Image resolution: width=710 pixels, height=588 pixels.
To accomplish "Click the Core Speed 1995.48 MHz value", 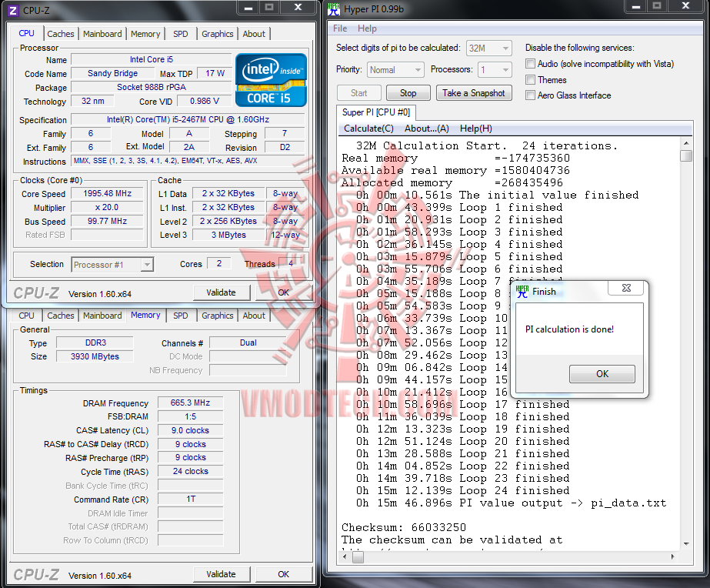I will tap(108, 193).
